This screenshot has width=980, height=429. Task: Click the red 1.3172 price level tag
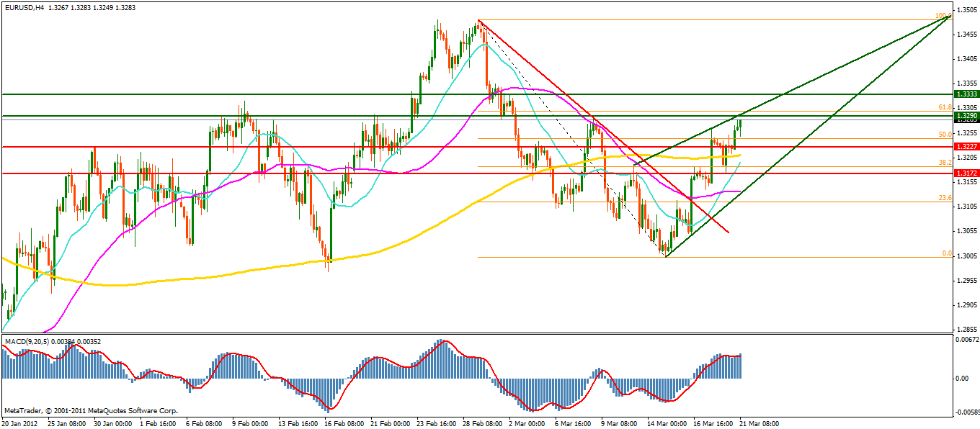tap(965, 173)
